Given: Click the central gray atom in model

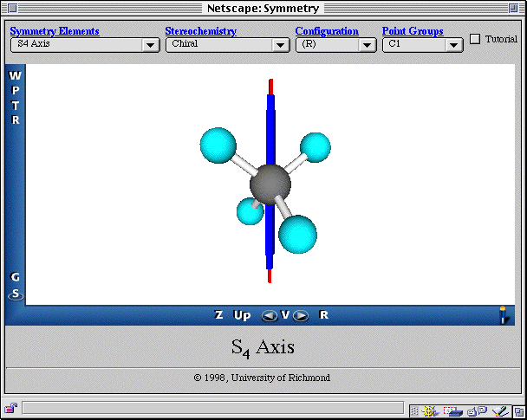Looking at the screenshot, I should coord(270,183).
